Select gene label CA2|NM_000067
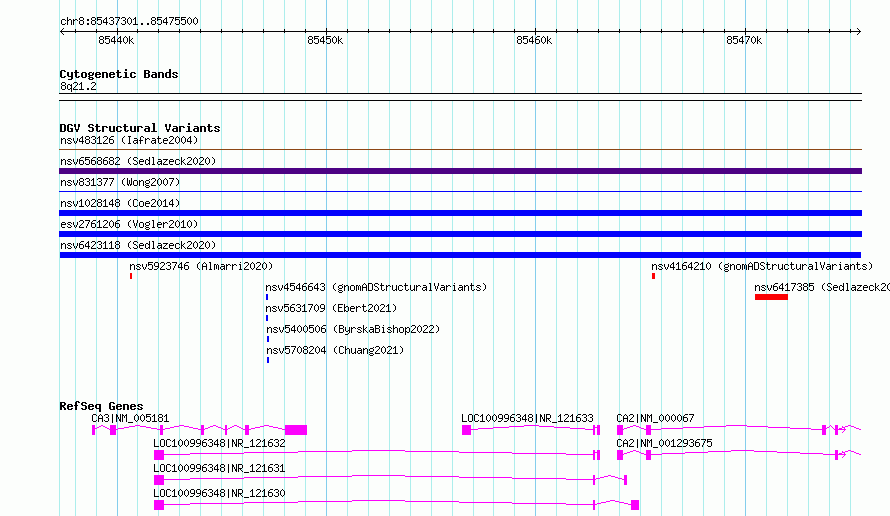Viewport: 890px width, 516px height. [655, 418]
